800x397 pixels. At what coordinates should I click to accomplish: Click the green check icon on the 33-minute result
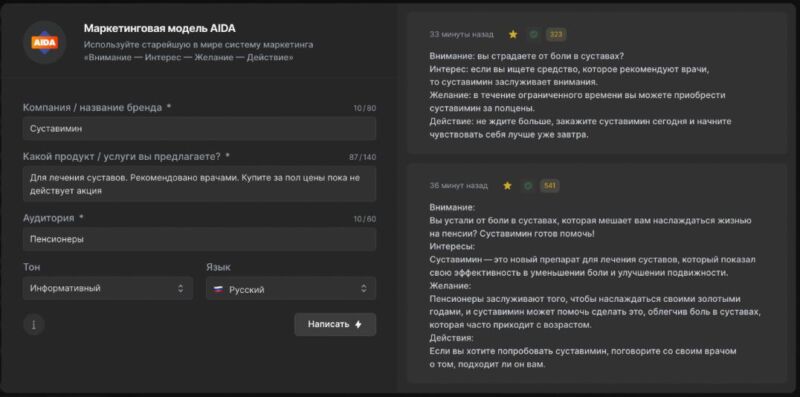tap(534, 34)
